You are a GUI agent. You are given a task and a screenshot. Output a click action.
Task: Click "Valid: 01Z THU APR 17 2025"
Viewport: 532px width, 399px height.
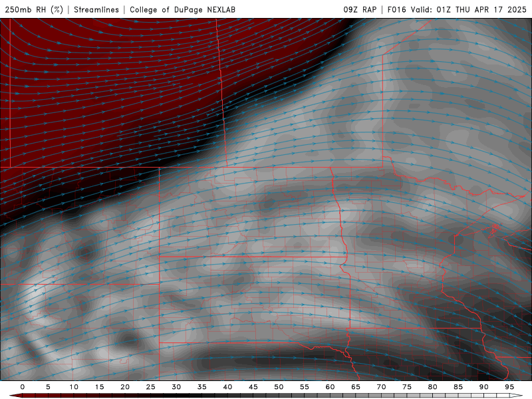point(469,9)
